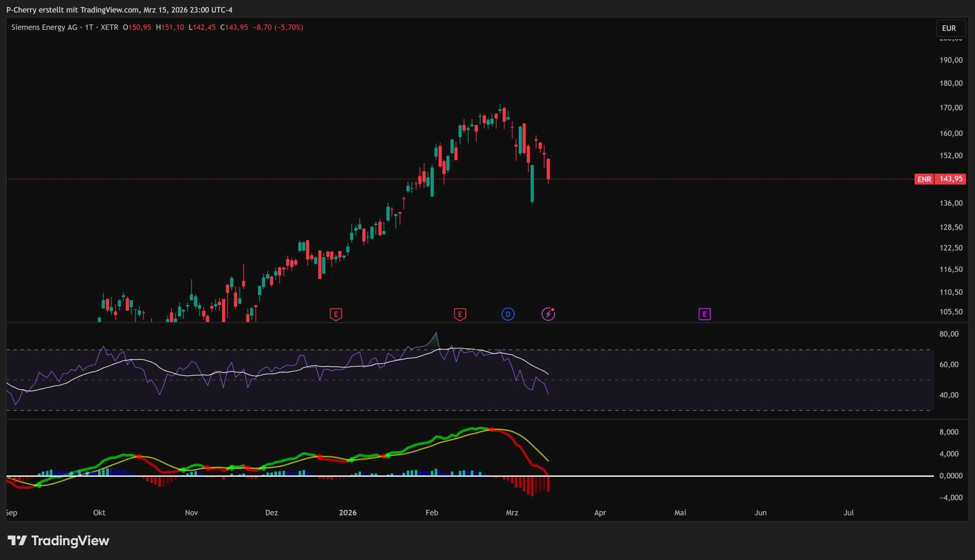The image size is (975, 560).
Task: Click the Apr label on time axis
Action: (600, 513)
